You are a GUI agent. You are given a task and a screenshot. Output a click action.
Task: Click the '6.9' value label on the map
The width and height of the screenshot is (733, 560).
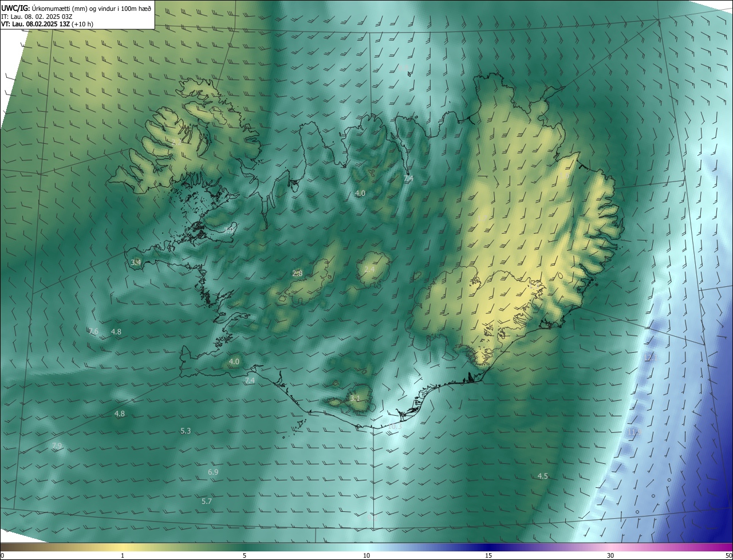213,472
